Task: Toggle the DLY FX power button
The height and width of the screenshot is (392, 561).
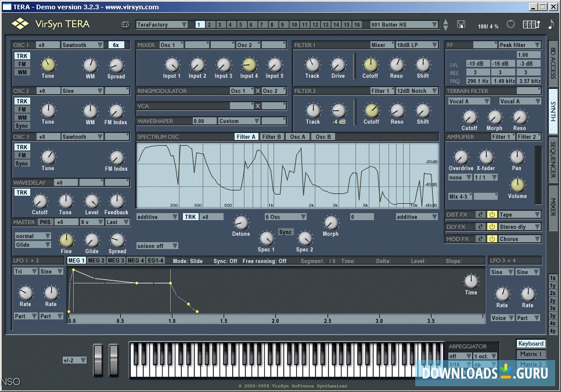Action: 491,227
